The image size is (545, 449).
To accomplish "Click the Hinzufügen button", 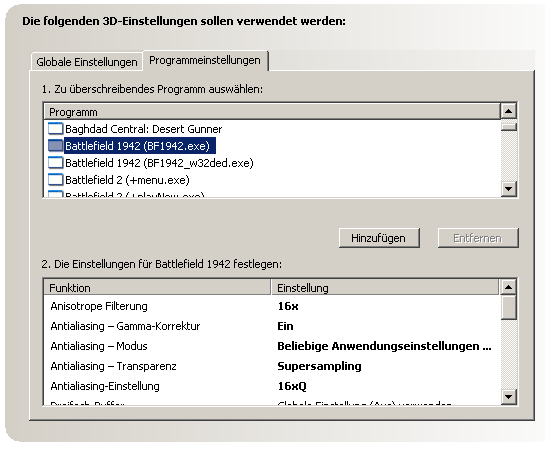I will pyautogui.click(x=379, y=238).
